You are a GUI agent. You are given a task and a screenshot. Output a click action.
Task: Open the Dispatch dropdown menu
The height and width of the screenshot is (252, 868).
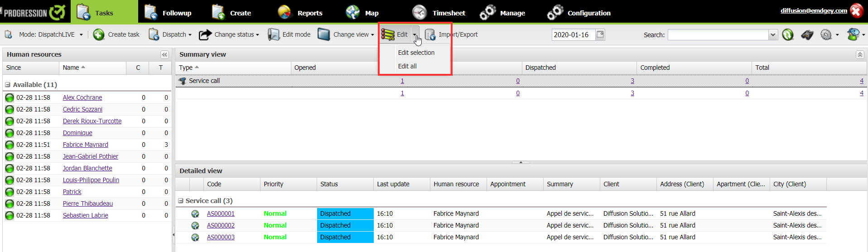(170, 34)
